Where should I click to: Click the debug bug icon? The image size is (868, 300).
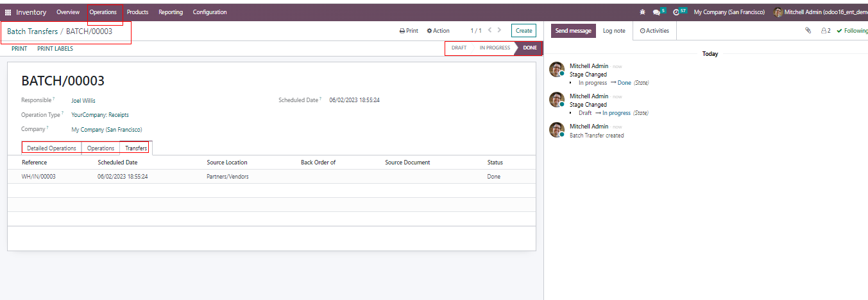tap(643, 12)
